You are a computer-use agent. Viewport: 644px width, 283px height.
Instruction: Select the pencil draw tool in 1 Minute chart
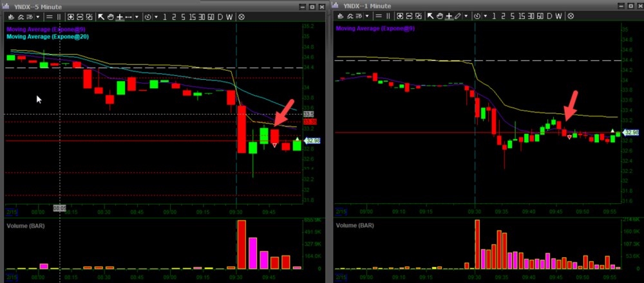458,16
